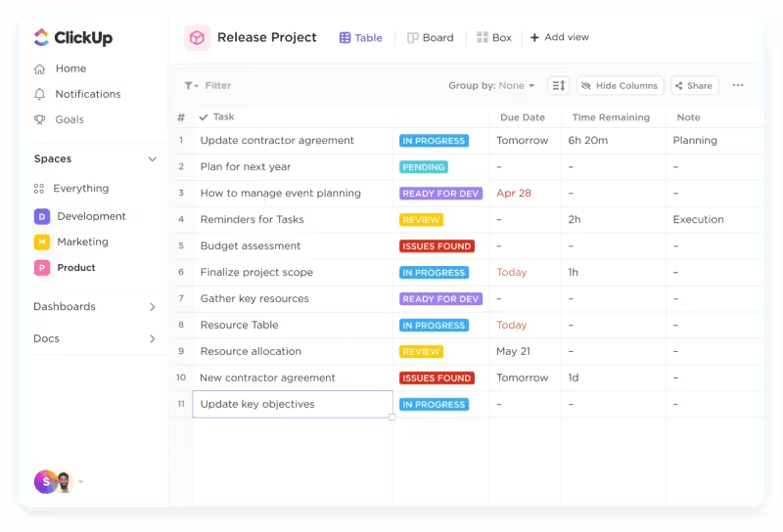Select the task Budget assessment
783x532 pixels.
click(251, 246)
